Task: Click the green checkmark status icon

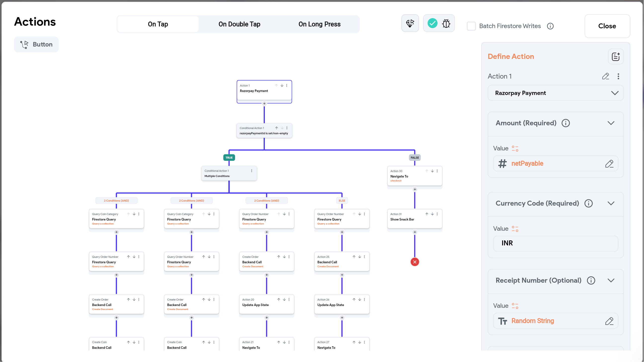Action: pos(432,23)
